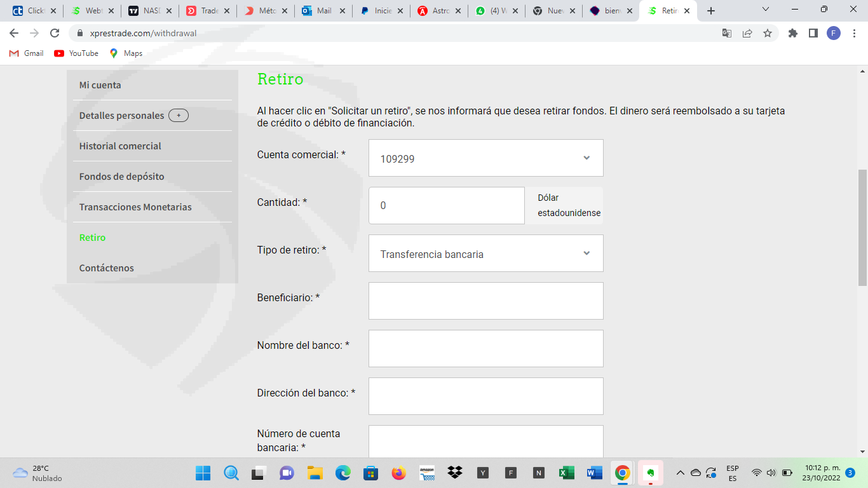
Task: Open the Chrome tab search chevron
Action: (x=765, y=10)
